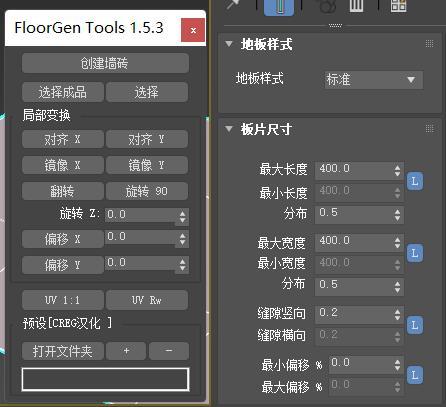Screen dimensions: 446x407
Task: Click the empty preset list box
Action: click(105, 379)
